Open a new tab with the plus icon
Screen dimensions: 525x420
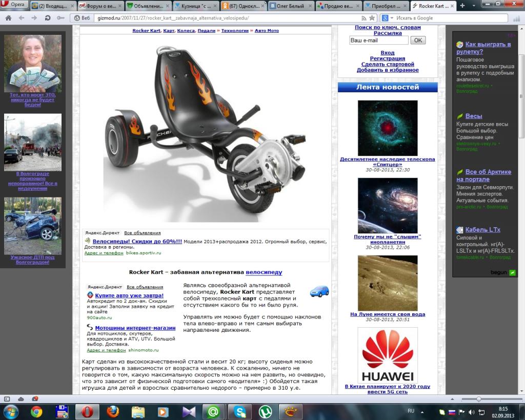click(x=462, y=6)
